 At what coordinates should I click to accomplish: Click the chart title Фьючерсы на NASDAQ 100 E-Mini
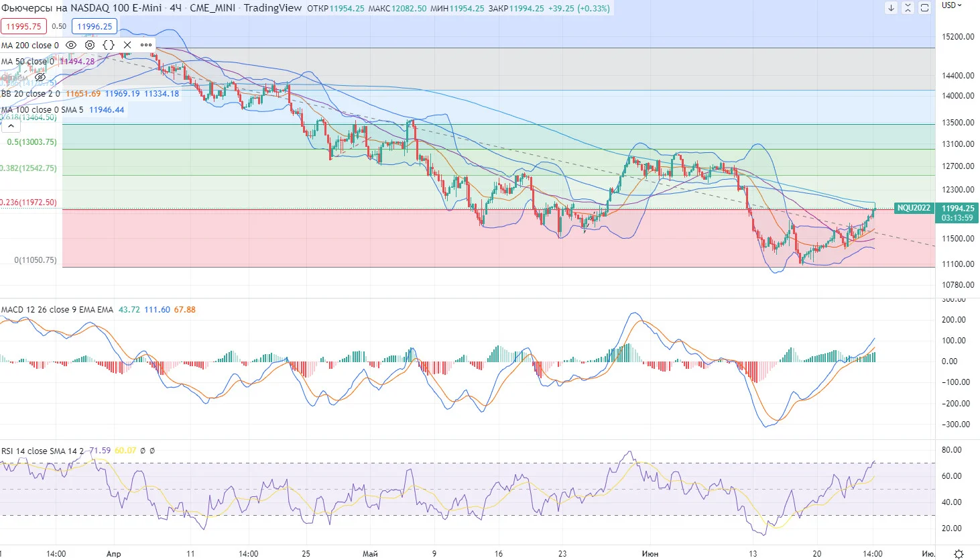[82, 8]
